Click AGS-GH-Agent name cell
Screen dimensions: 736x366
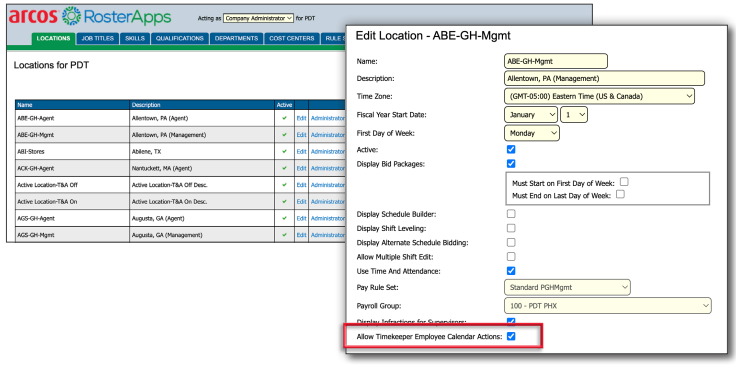72,218
